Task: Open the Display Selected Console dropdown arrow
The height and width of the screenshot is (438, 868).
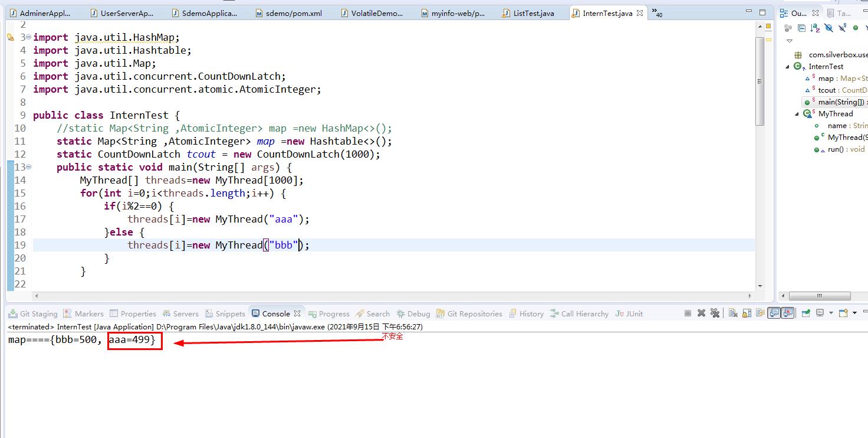Action: [830, 313]
